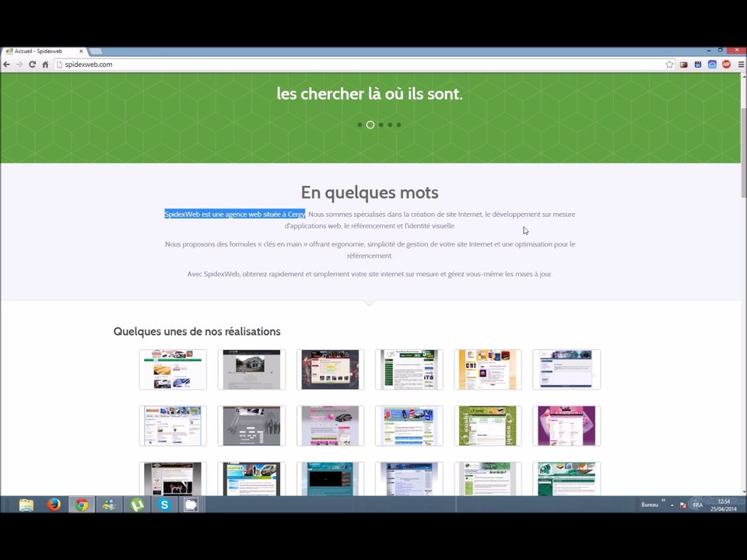Click the Action Center flag icon in tray
747x560 pixels.
tap(683, 506)
